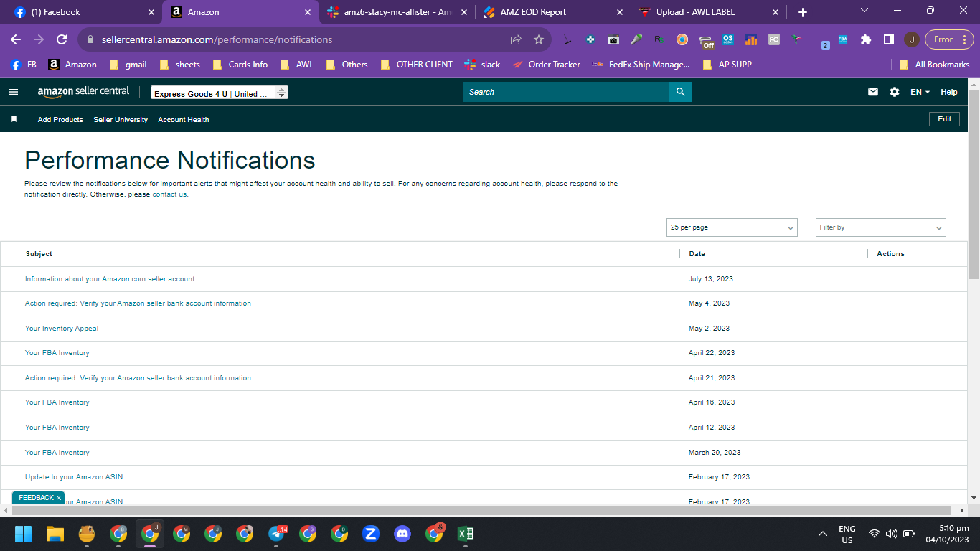
Task: Open the messages envelope icon
Action: coord(873,92)
